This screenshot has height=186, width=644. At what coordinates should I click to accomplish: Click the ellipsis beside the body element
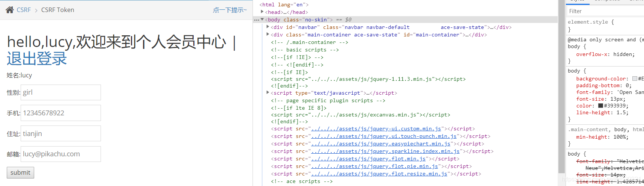pos(257,20)
